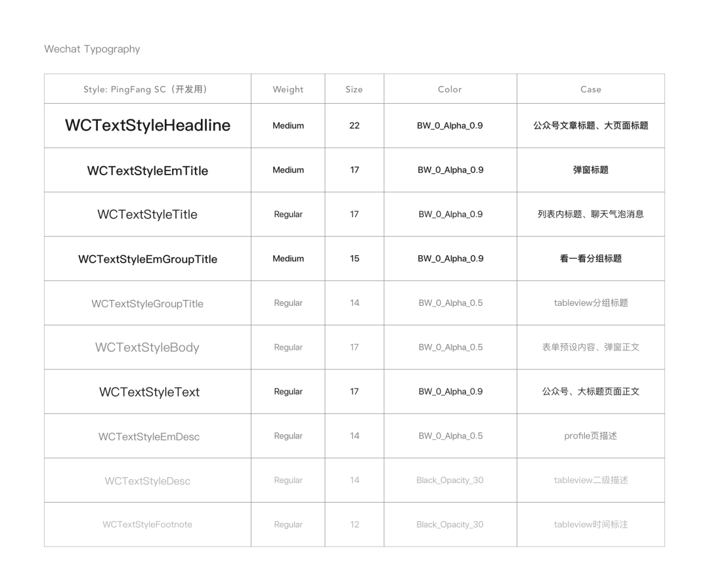Select the Size column header
Screen dimensions: 709x588
tap(354, 89)
